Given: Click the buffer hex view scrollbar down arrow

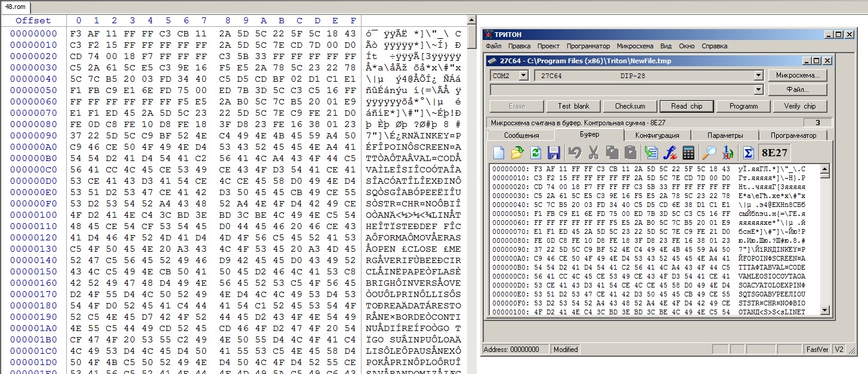Looking at the screenshot, I should click(824, 310).
